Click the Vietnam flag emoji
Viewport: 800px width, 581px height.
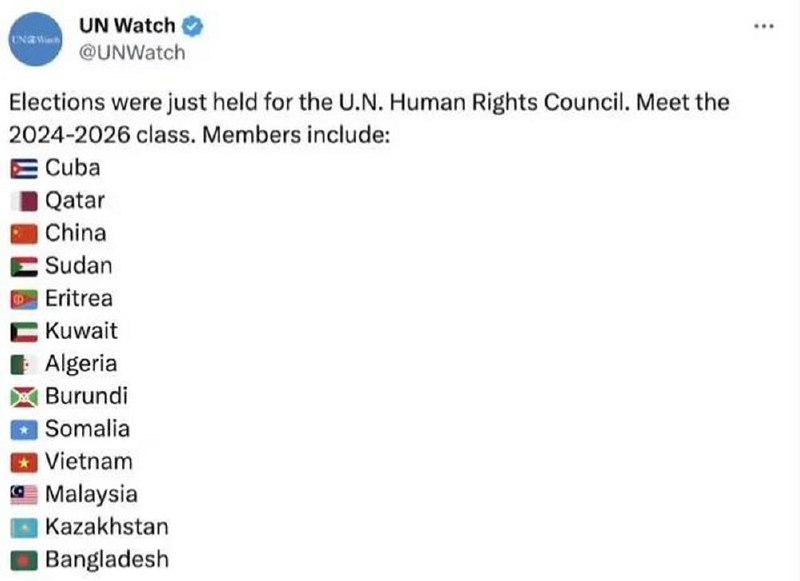point(24,463)
